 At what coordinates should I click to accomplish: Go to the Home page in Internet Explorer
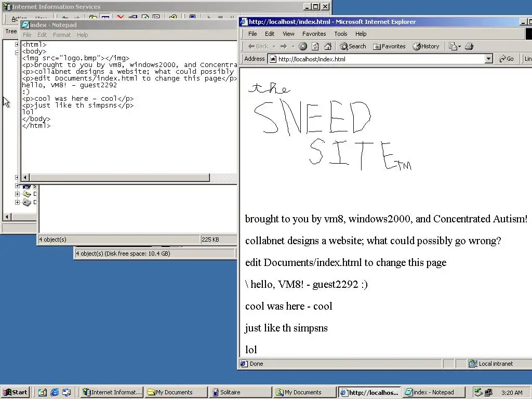[328, 46]
